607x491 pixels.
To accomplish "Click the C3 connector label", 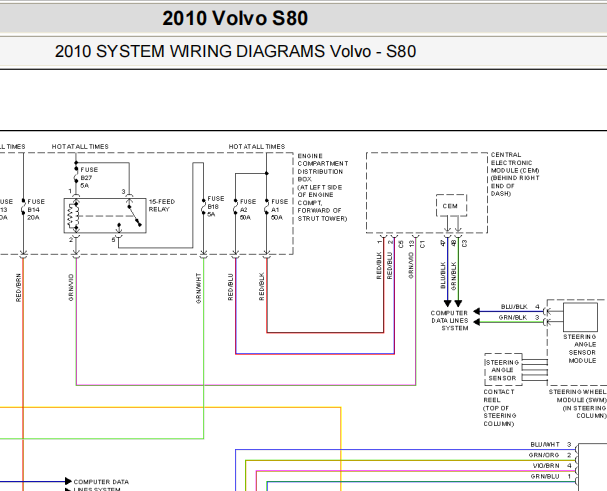I will click(x=465, y=243).
